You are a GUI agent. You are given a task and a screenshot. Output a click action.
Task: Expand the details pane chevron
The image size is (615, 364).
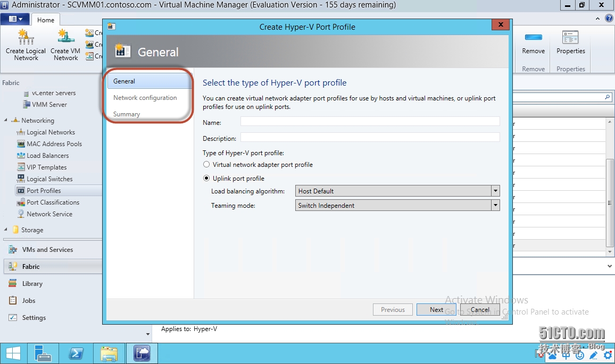tap(610, 266)
